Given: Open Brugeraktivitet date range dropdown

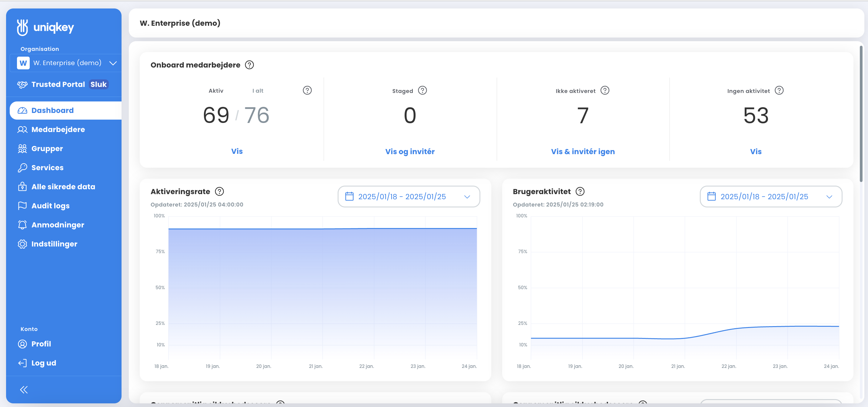Looking at the screenshot, I should point(771,197).
